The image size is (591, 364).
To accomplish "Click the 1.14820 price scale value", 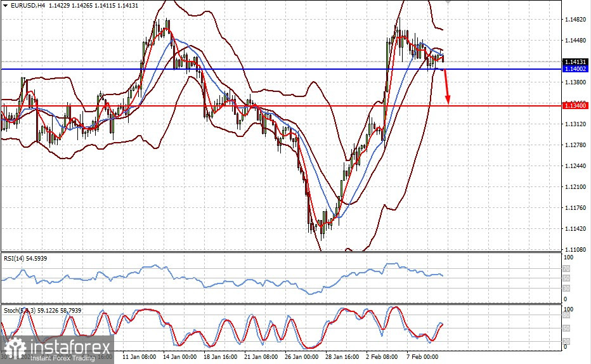I will (x=576, y=20).
